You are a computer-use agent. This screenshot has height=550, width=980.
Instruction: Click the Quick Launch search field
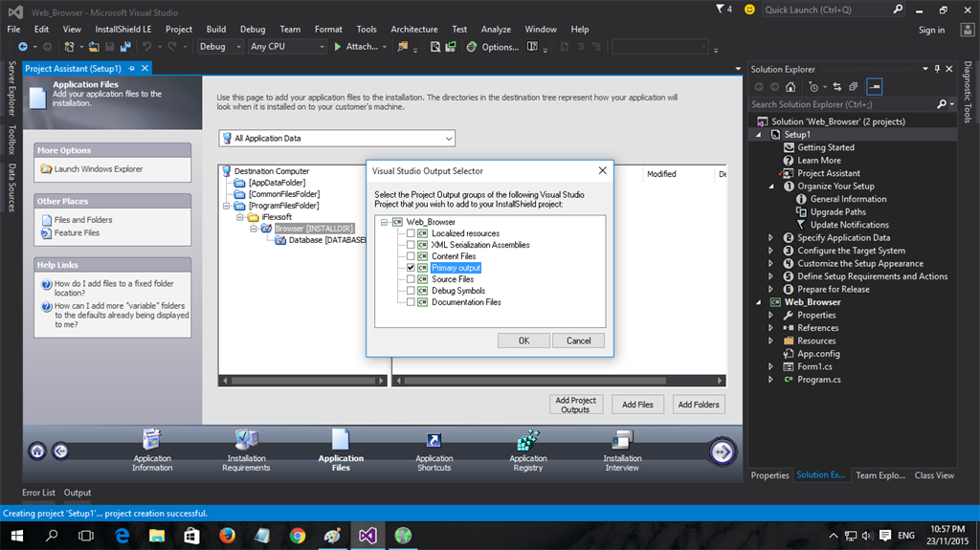tap(827, 10)
